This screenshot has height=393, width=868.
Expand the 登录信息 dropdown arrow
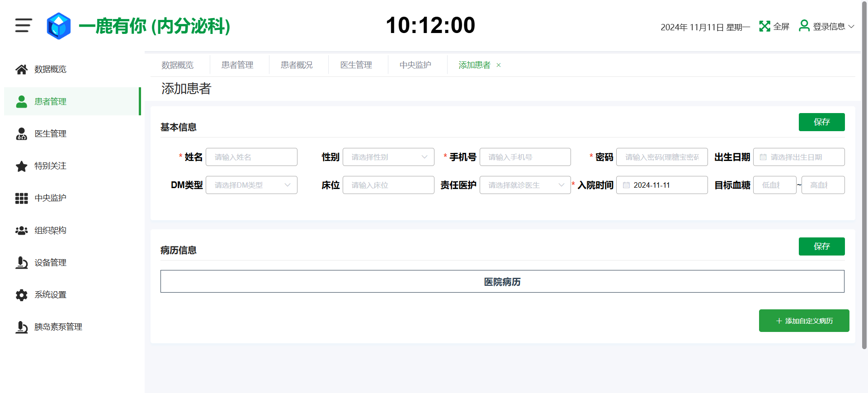tap(851, 27)
